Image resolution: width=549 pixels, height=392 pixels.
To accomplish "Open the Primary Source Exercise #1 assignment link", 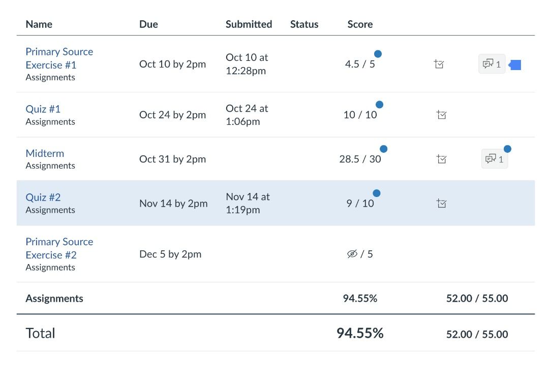I will (59, 58).
